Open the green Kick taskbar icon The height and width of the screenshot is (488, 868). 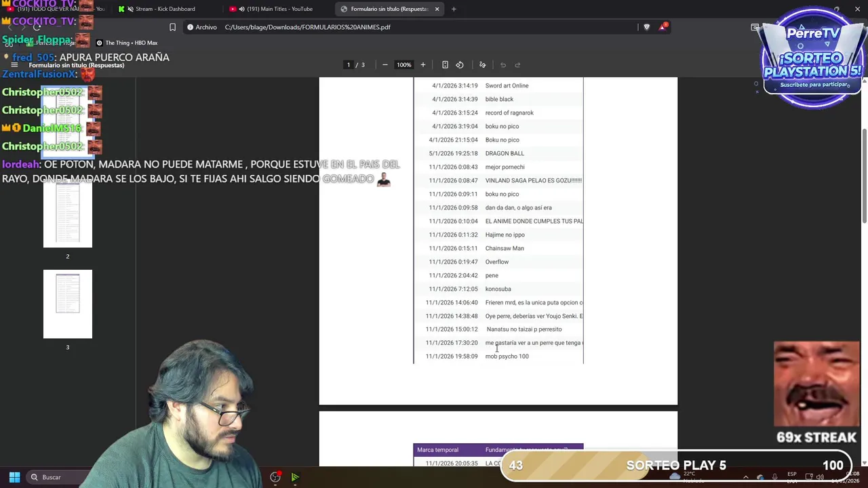click(x=295, y=477)
